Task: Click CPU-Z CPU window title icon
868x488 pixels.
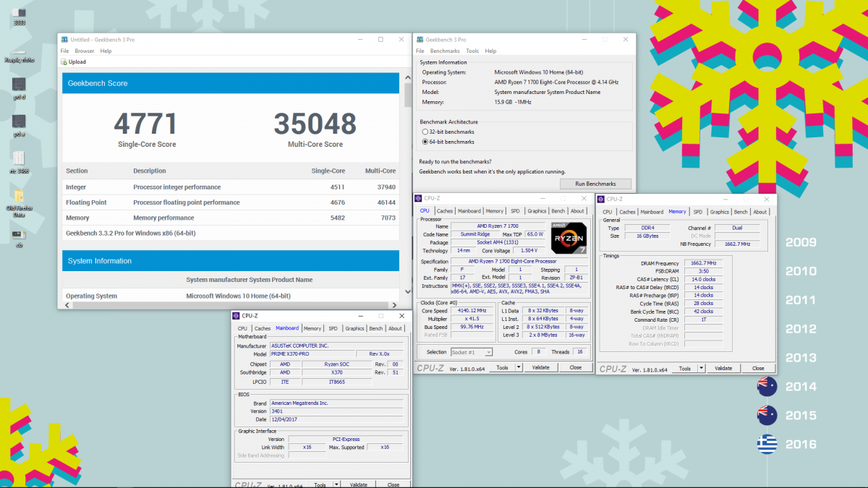Action: pyautogui.click(x=419, y=198)
